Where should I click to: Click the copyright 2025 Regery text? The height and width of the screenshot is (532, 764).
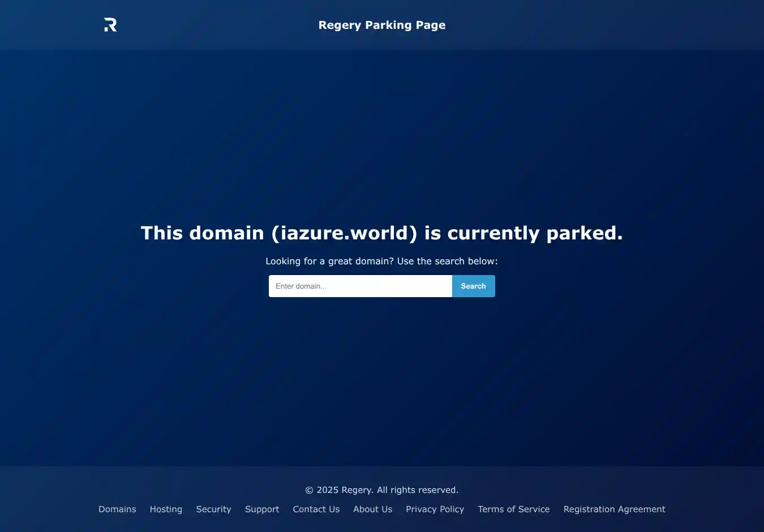[339, 490]
